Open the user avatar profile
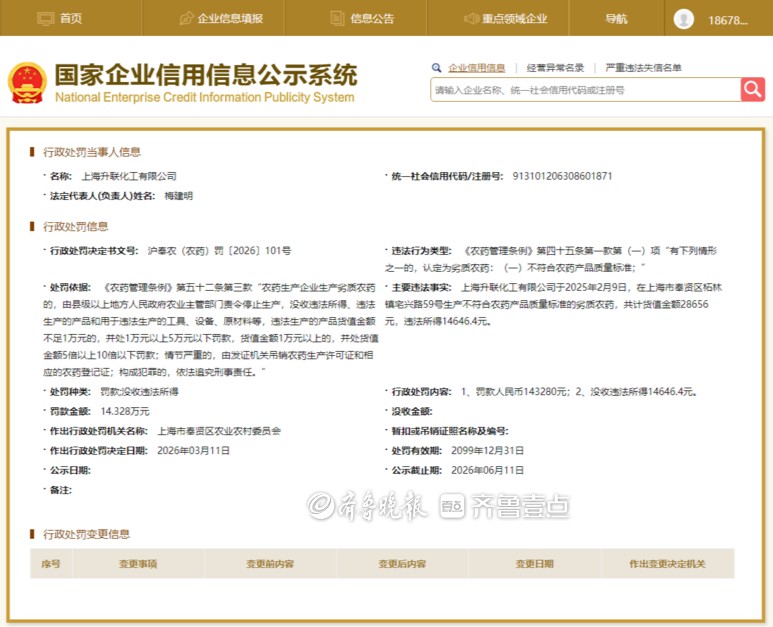 [x=684, y=19]
